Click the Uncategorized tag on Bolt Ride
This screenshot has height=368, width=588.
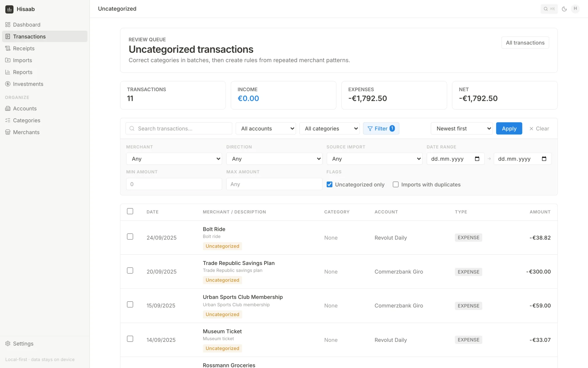pos(222,246)
